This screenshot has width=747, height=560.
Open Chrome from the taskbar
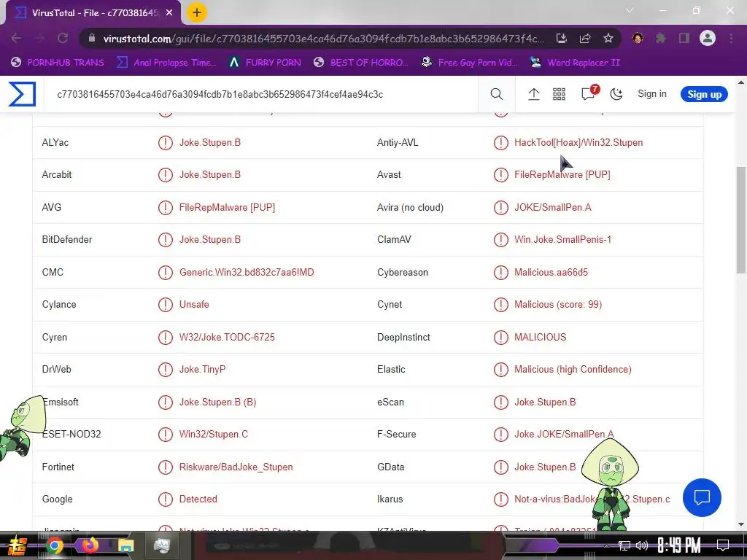[55, 545]
